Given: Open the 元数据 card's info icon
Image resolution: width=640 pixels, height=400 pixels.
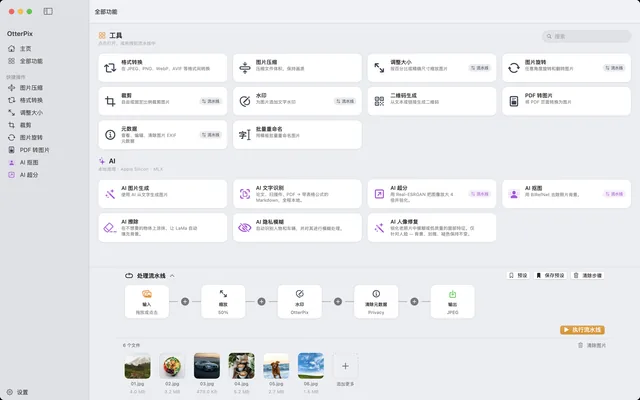Looking at the screenshot, I should pyautogui.click(x=110, y=135).
